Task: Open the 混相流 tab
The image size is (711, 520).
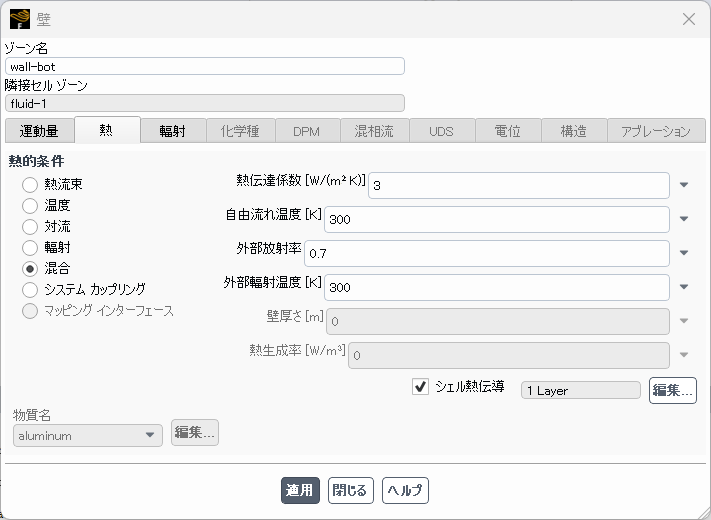Action: coord(375,131)
